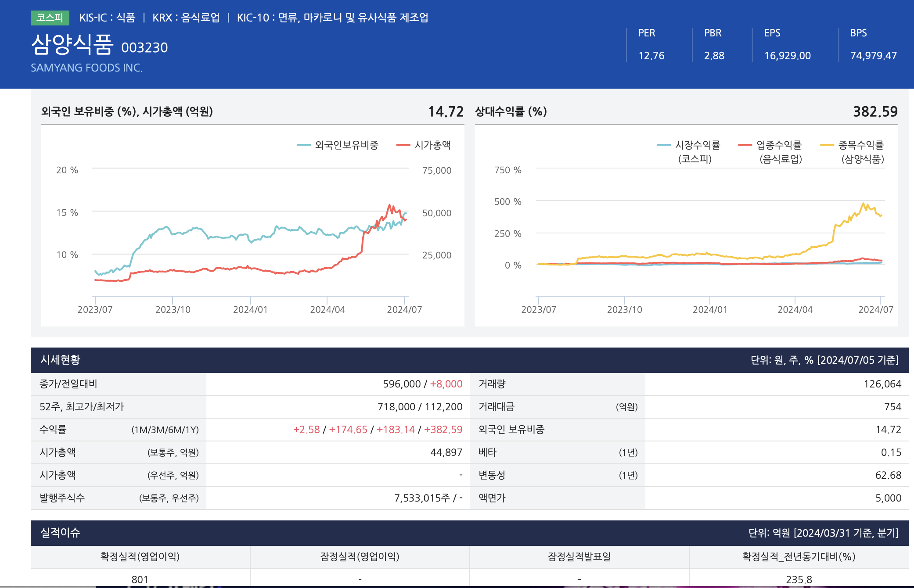Click the BPS value 74,979.47

pyautogui.click(x=873, y=56)
